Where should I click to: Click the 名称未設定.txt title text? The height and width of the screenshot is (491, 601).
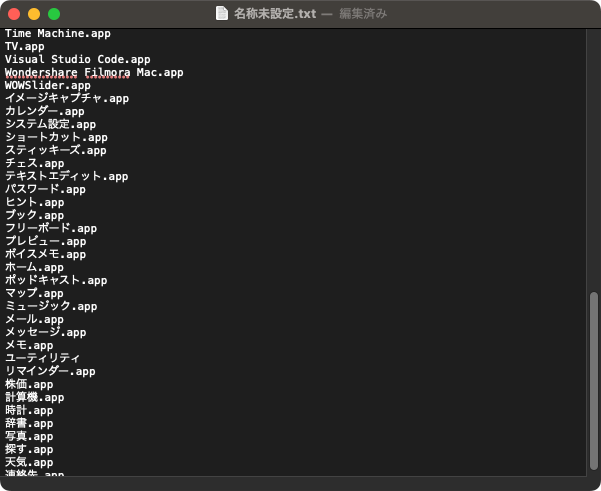point(274,14)
